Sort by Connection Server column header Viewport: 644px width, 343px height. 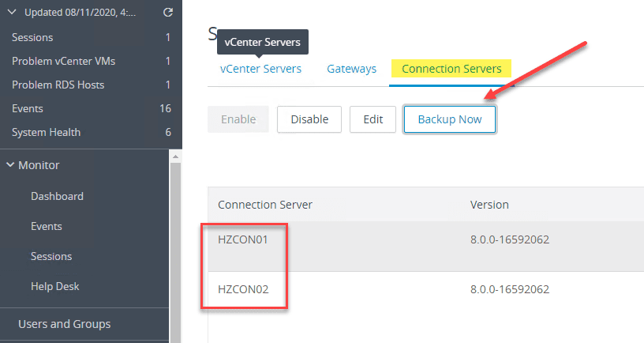click(x=265, y=205)
